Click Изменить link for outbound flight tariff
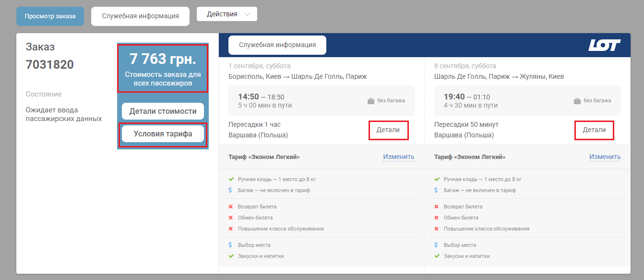The width and height of the screenshot is (644, 280). [x=398, y=157]
